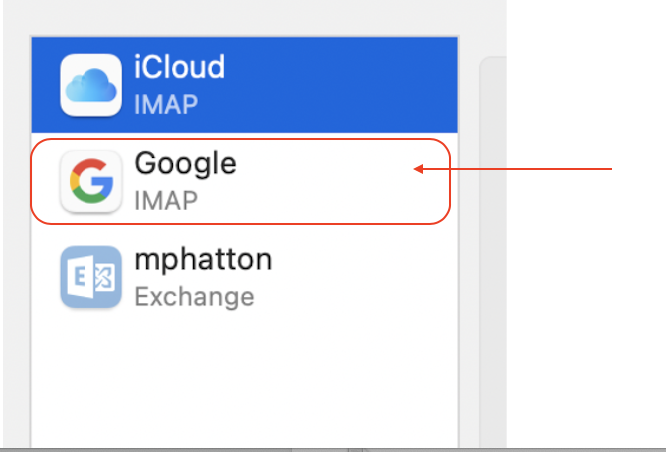Select the mphatton Exchange account row
This screenshot has width=666, height=452.
pos(245,277)
